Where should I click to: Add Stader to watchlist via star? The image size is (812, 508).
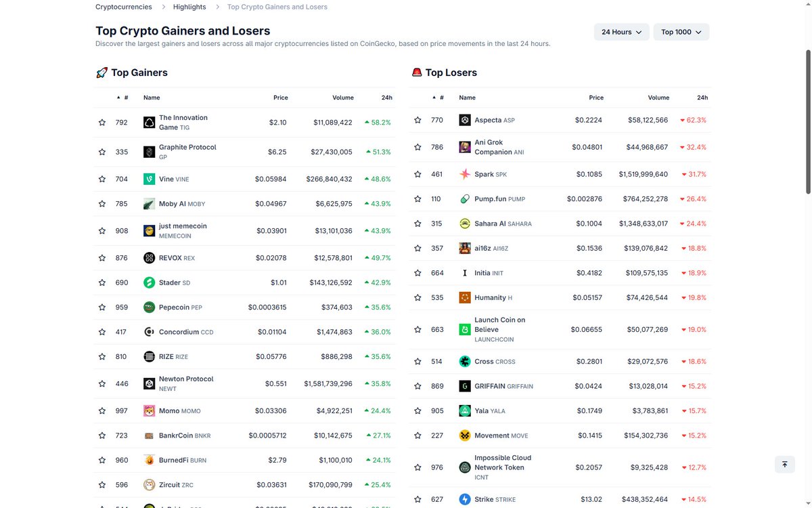(102, 282)
